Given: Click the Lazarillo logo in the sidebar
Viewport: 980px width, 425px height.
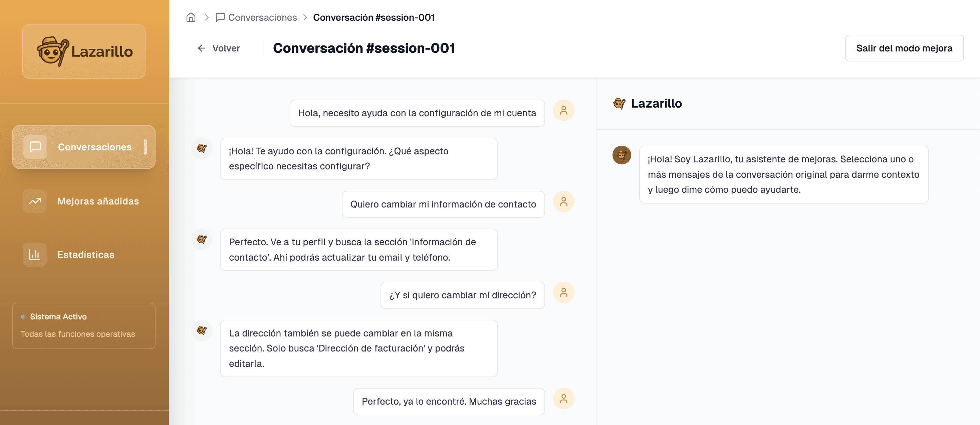Looking at the screenshot, I should click(x=84, y=51).
